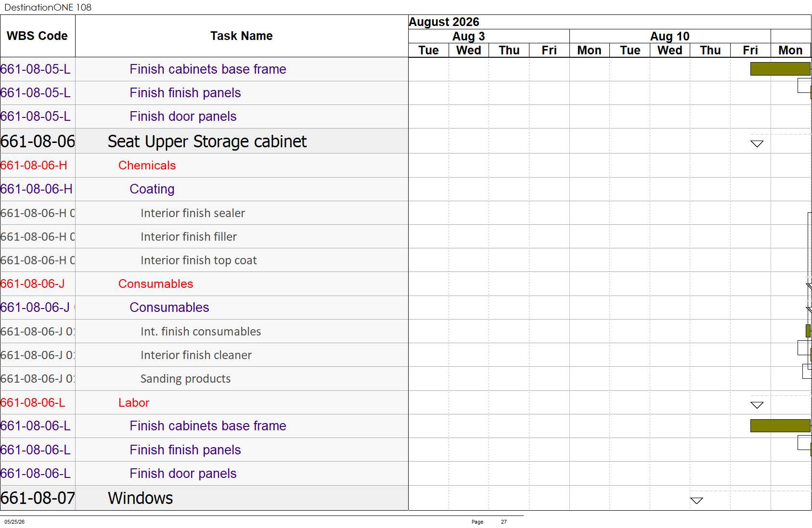Screen dimensions: 812x528
Task: Select Interior finish sealer task
Action: click(193, 213)
